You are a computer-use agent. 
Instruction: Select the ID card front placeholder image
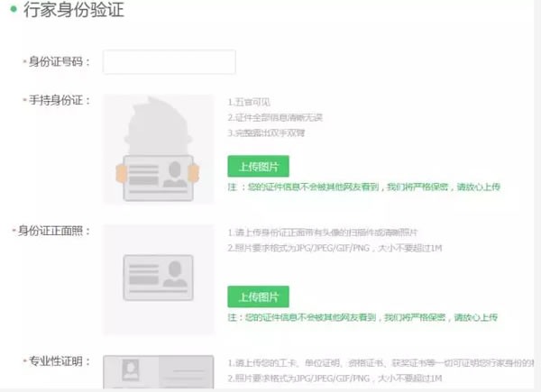tap(158, 278)
